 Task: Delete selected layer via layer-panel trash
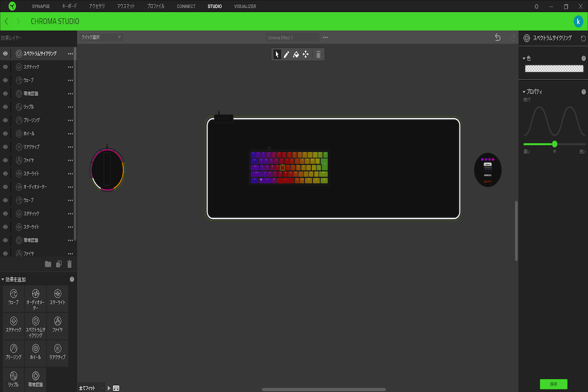pos(70,264)
